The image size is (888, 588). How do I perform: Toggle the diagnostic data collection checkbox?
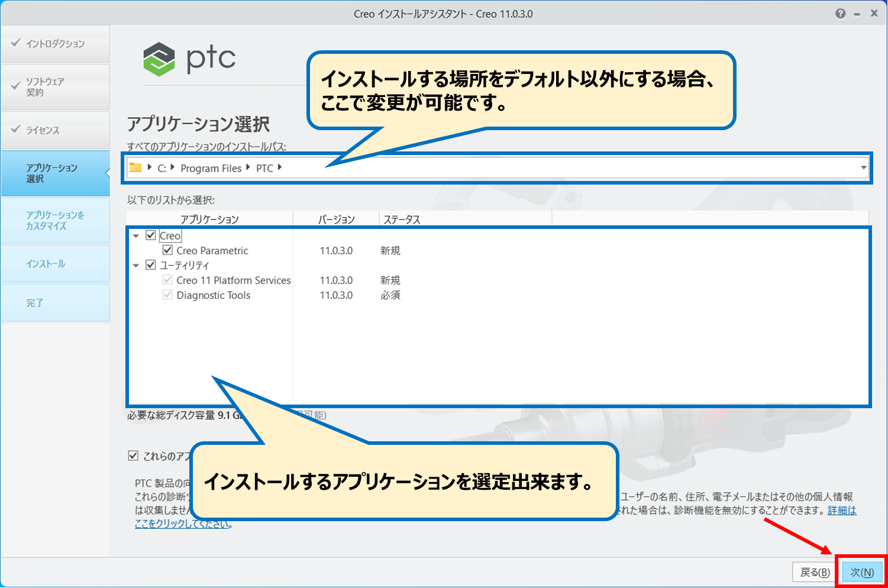pos(133,455)
